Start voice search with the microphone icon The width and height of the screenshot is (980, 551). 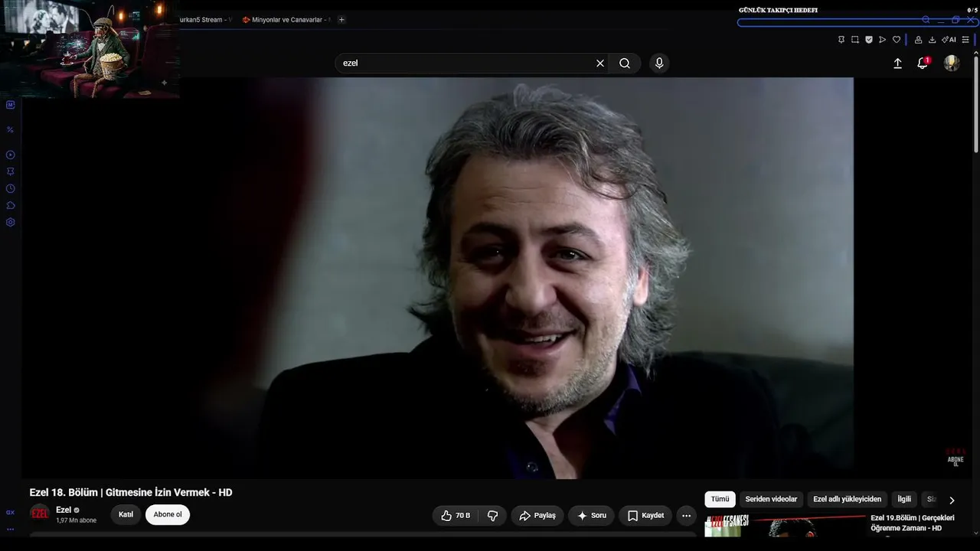tap(659, 64)
